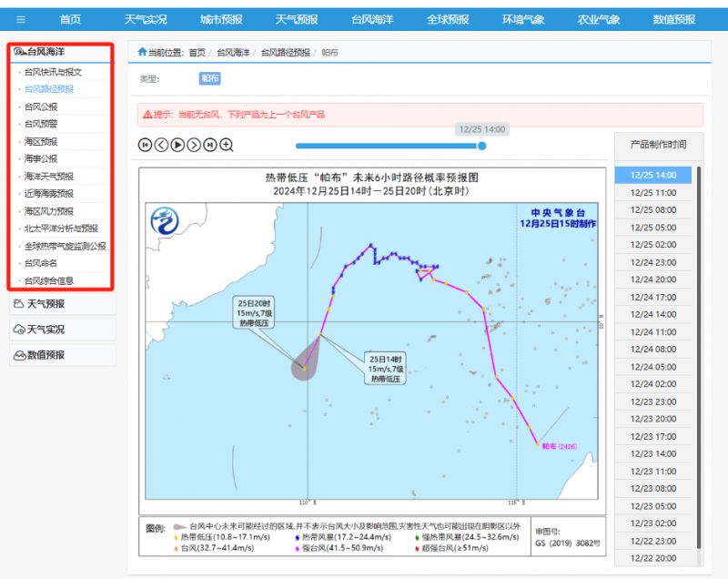Open 天气预报 in top navigation

click(297, 19)
